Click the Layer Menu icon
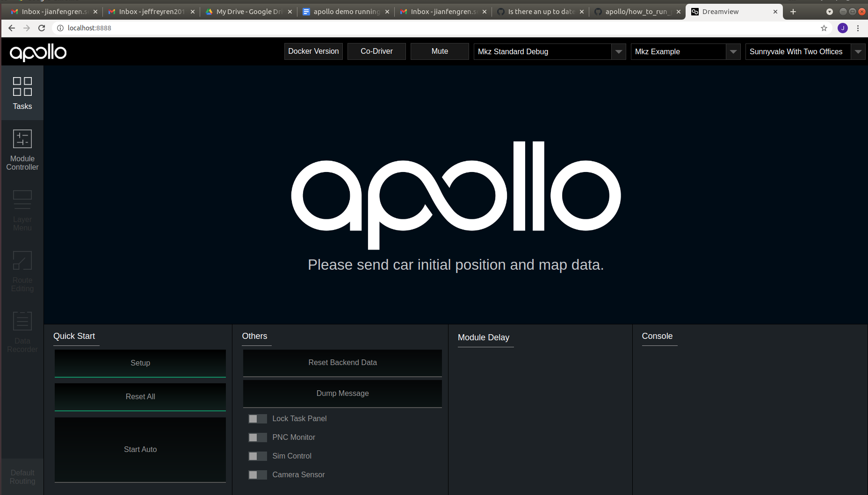The image size is (868, 495). 22,209
